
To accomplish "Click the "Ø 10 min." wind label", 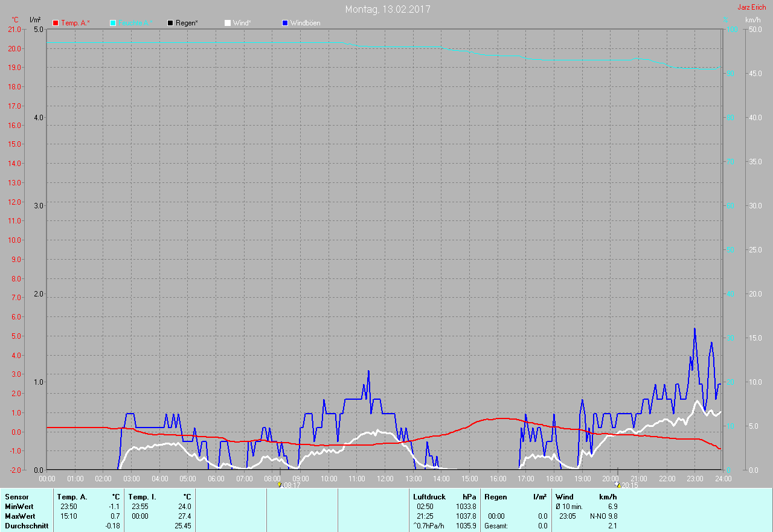I will (x=569, y=507).
